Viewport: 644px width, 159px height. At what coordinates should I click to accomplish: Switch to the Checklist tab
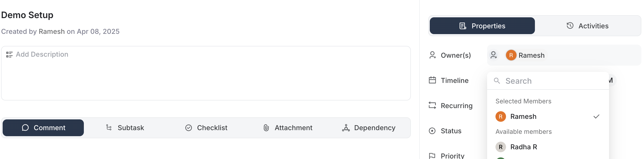pyautogui.click(x=206, y=128)
